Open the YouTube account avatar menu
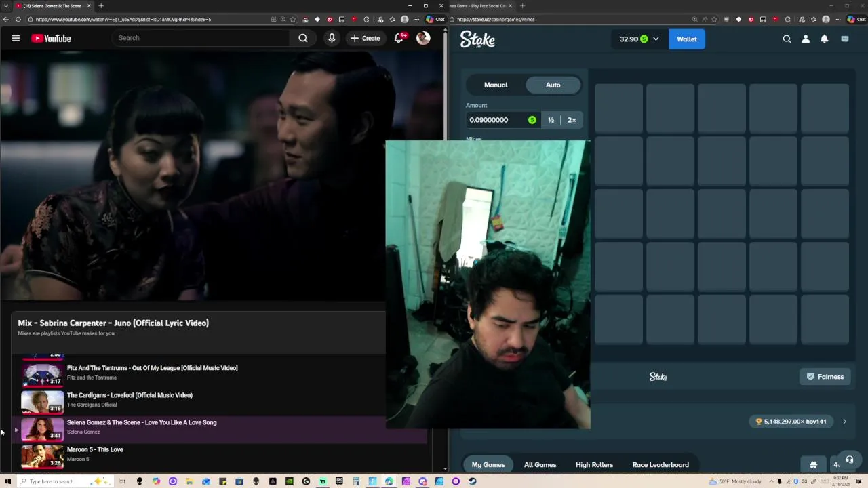868x488 pixels. click(x=423, y=38)
